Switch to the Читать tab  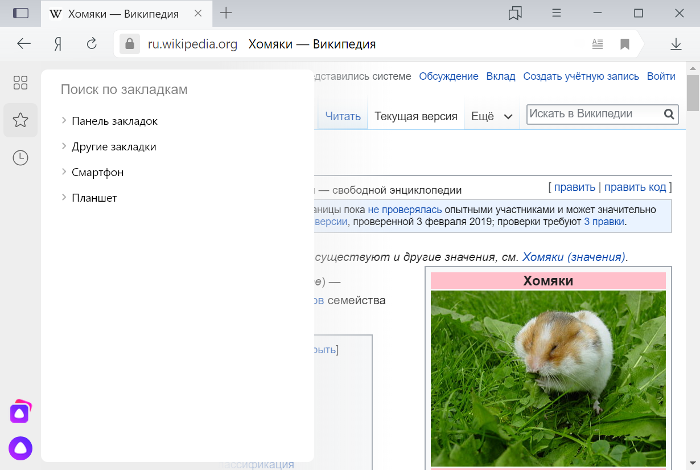coord(342,116)
